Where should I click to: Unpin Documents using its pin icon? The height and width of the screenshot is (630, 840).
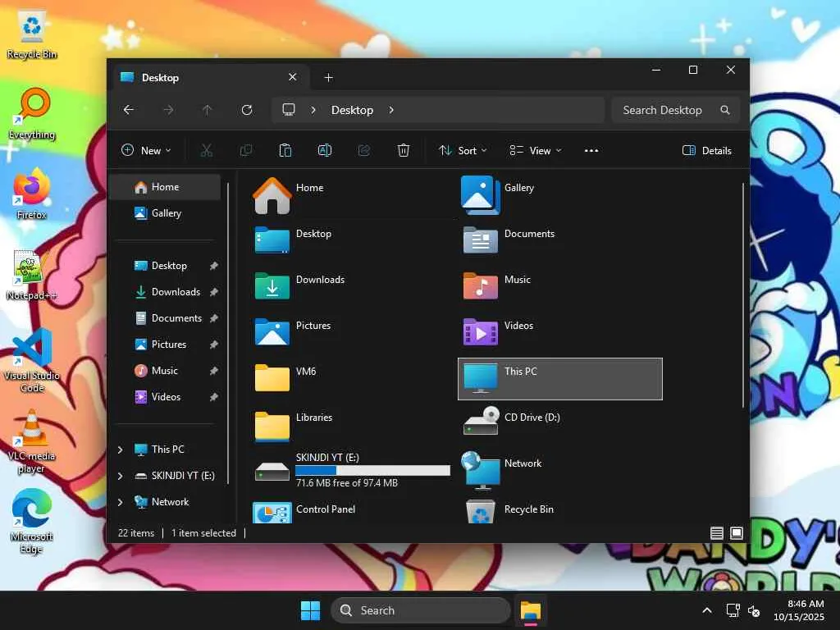[x=214, y=318]
